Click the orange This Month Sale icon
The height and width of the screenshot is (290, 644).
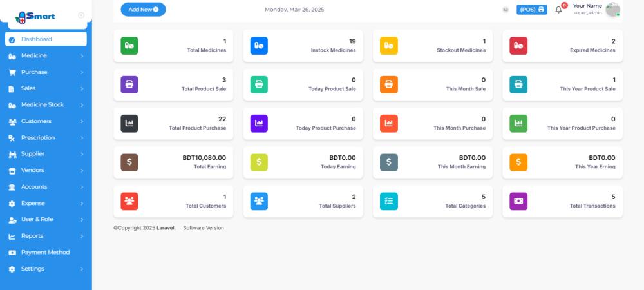pyautogui.click(x=389, y=84)
